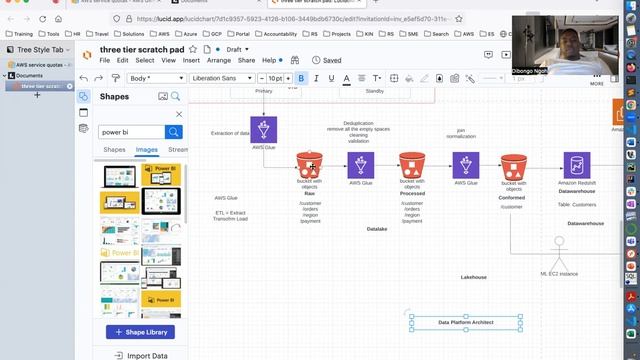Star the three tier scratch pad document
Screen dimensions: 640x360
pyautogui.click(x=193, y=49)
